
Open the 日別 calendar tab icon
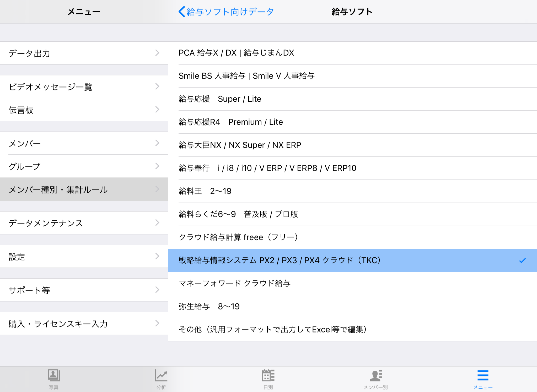point(268,375)
